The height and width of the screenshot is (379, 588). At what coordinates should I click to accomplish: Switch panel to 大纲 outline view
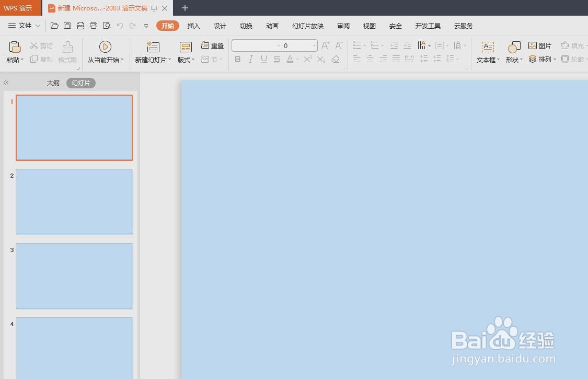[53, 83]
